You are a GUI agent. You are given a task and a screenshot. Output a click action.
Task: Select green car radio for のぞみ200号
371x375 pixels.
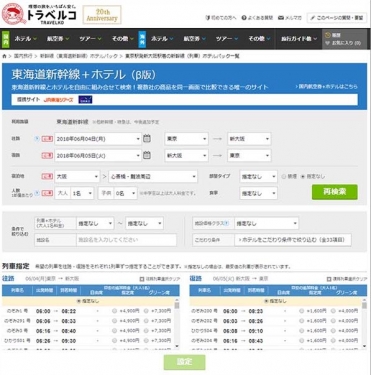(333, 311)
